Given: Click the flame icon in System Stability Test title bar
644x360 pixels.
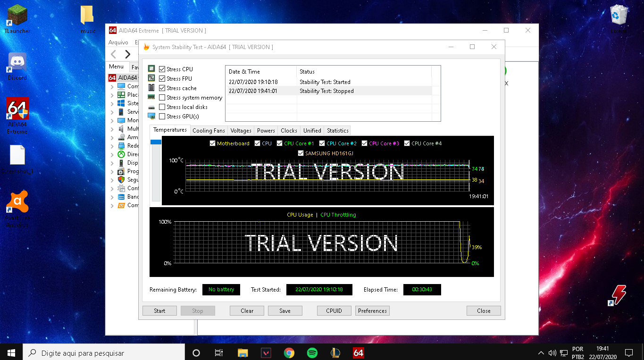Looking at the screenshot, I should coord(146,47).
